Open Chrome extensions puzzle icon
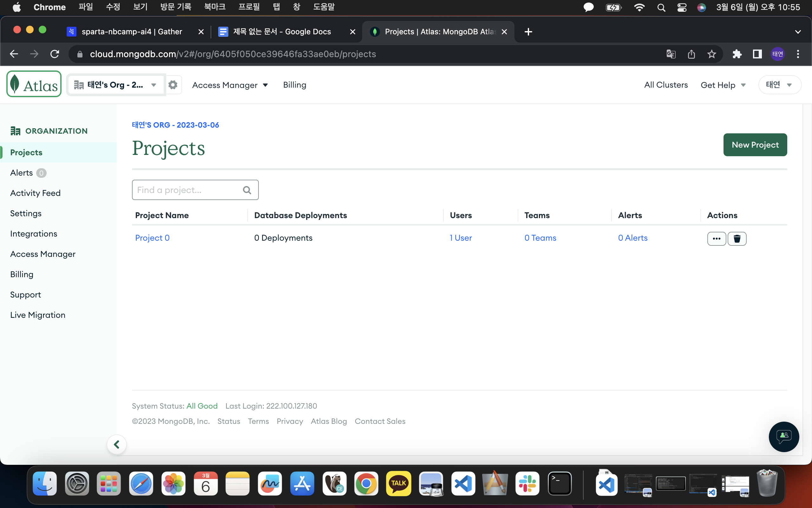812x508 pixels. pyautogui.click(x=737, y=54)
